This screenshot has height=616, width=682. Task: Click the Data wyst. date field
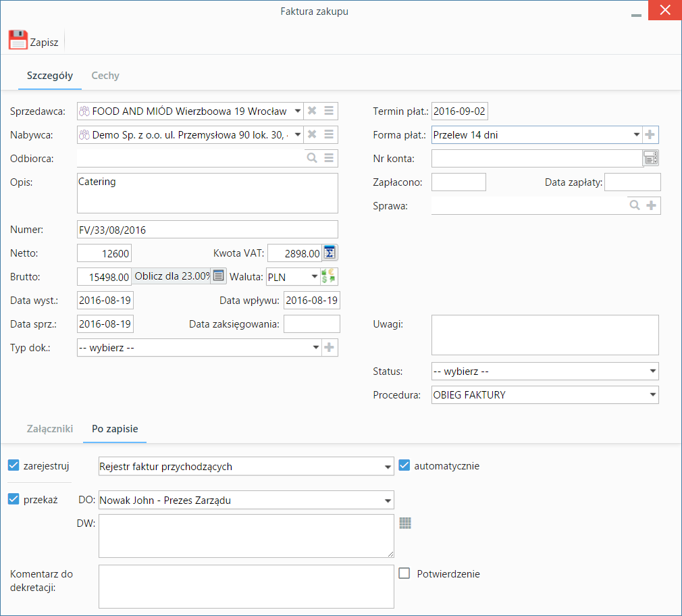click(x=105, y=300)
